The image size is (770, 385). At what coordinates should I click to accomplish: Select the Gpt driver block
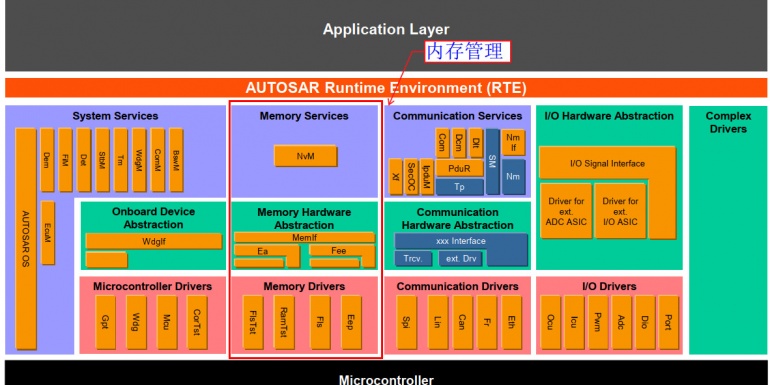pyautogui.click(x=106, y=322)
